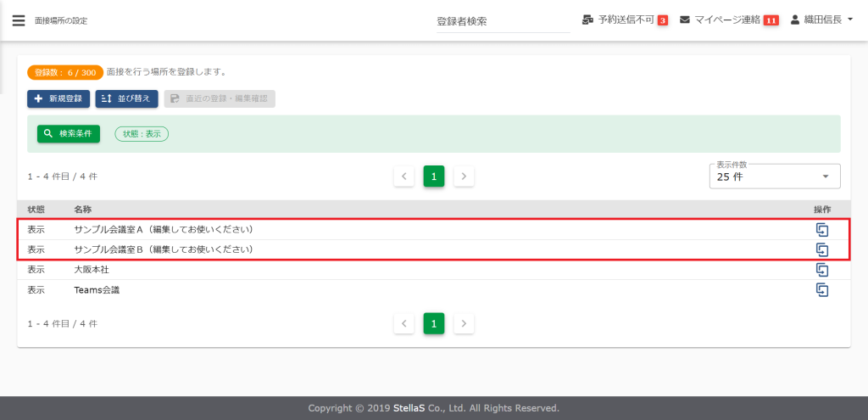Open the 検索条件 search filter
Screen dimensions: 868x420
point(69,134)
